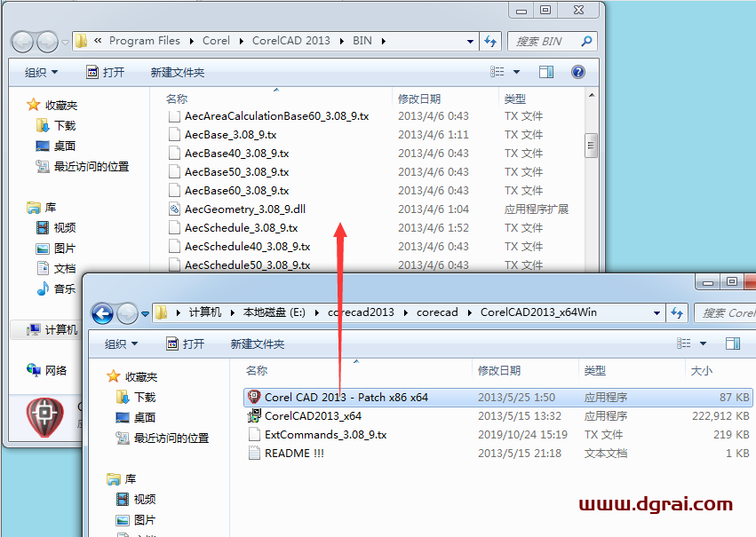Select AecBase_3.08_9.tx file

click(x=230, y=135)
